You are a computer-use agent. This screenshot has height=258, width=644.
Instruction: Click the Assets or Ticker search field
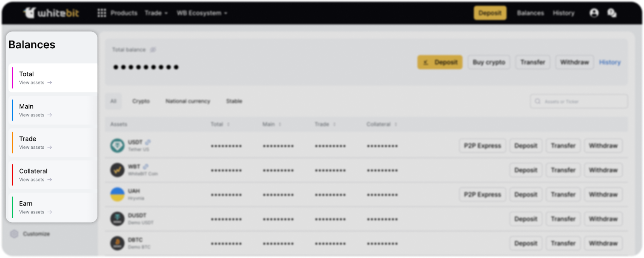point(579,101)
